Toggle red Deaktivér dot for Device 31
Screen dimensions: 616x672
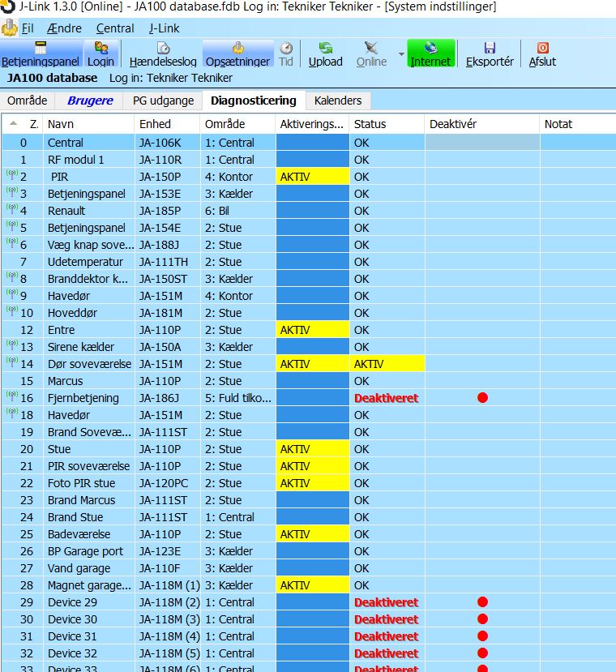point(483,636)
